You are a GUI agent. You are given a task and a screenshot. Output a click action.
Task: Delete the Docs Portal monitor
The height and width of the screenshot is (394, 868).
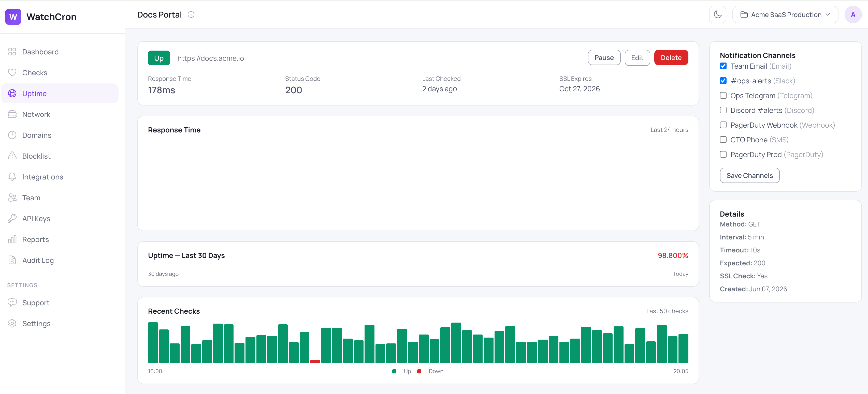[671, 58]
